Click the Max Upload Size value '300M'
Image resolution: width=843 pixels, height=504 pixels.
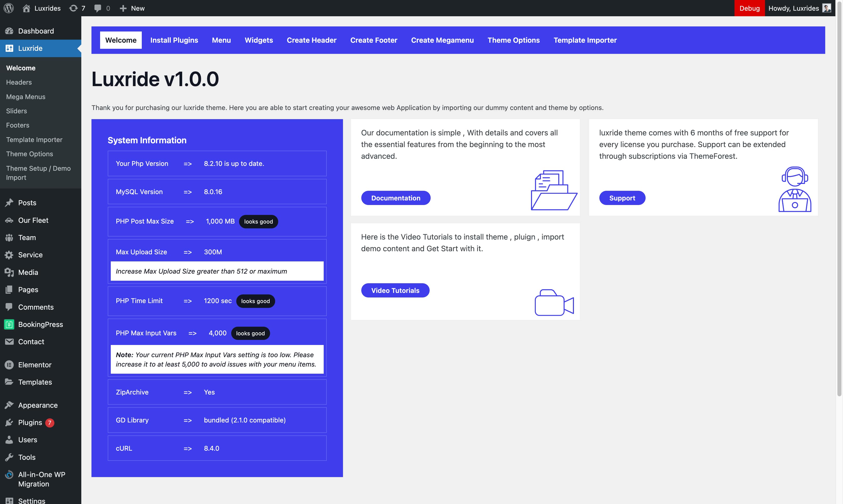pos(213,252)
